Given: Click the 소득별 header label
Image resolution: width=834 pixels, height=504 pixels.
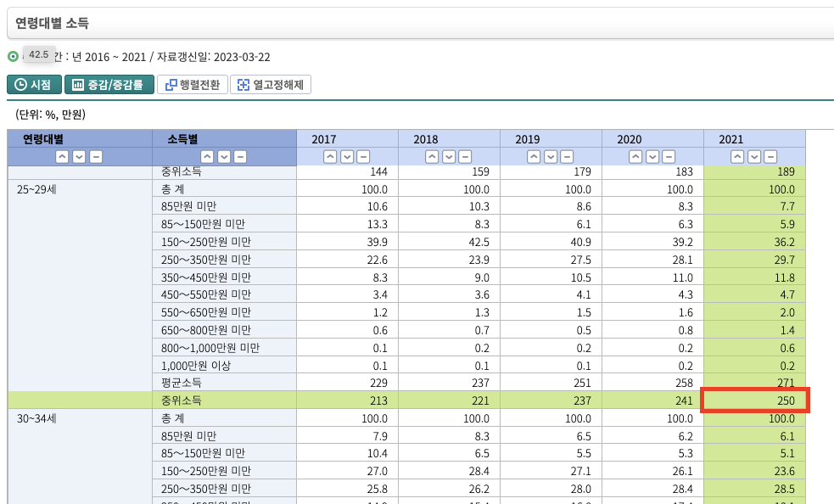Looking at the screenshot, I should pos(182,139).
